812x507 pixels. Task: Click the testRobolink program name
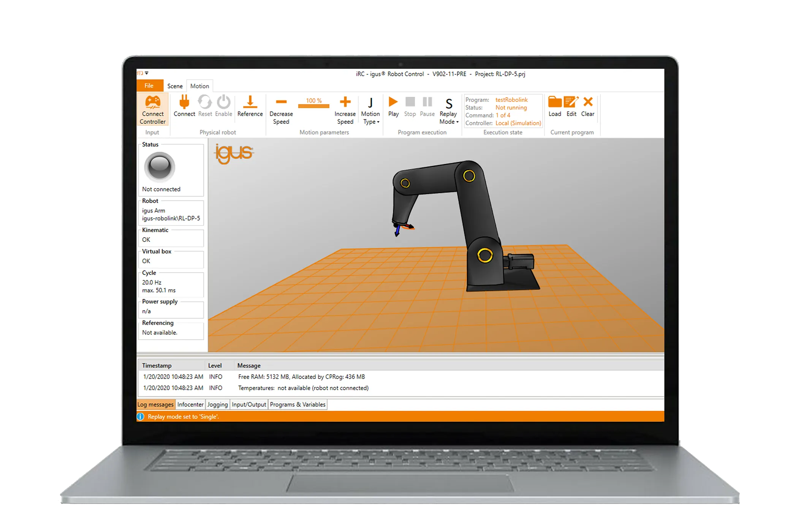coord(511,100)
